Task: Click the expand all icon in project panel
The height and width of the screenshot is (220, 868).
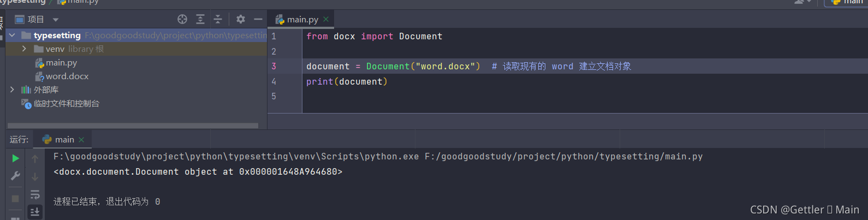Action: [x=200, y=19]
